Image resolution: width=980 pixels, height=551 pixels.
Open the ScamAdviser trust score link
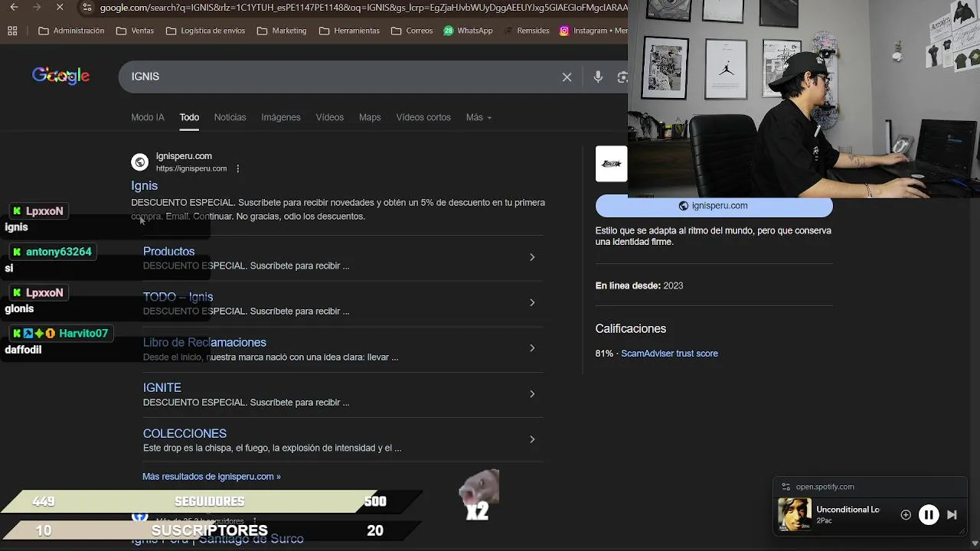tap(669, 354)
